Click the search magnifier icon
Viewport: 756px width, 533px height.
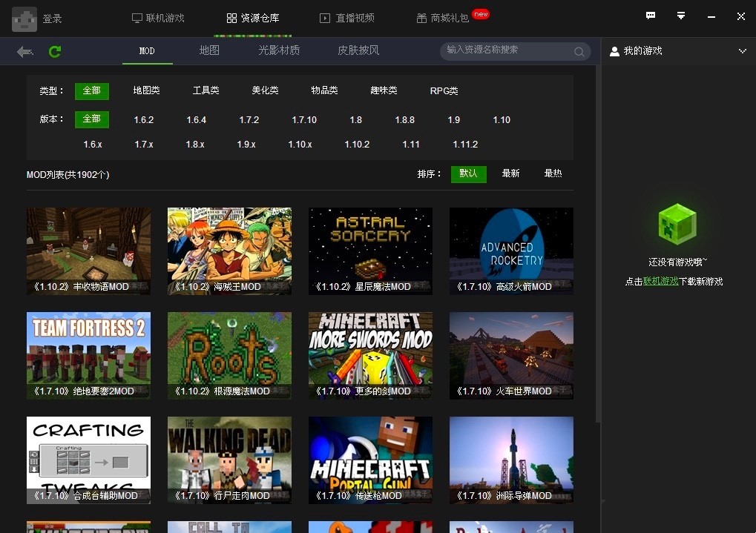579,51
